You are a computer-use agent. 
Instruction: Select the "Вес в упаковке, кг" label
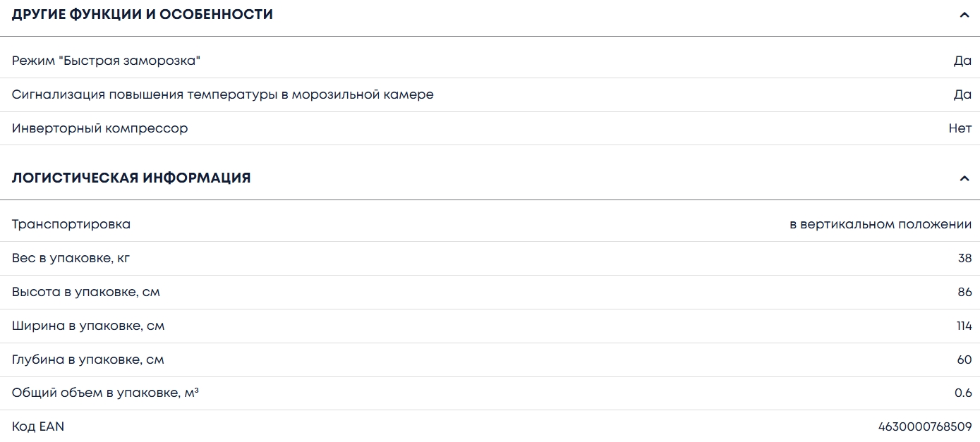tap(71, 258)
